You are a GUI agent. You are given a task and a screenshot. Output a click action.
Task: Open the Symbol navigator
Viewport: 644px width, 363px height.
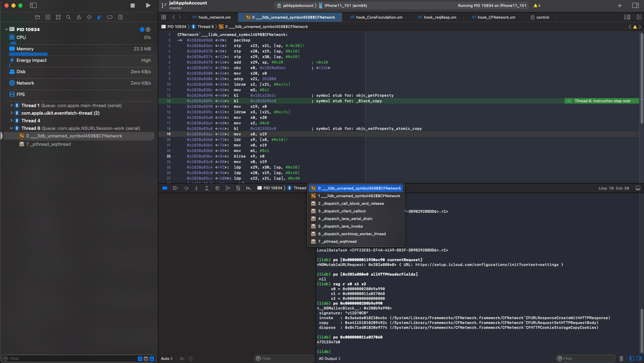pos(58,17)
